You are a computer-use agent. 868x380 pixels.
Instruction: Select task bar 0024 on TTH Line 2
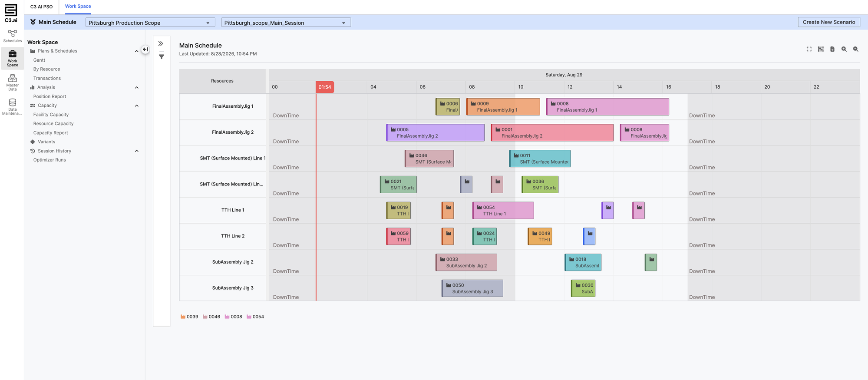point(485,237)
